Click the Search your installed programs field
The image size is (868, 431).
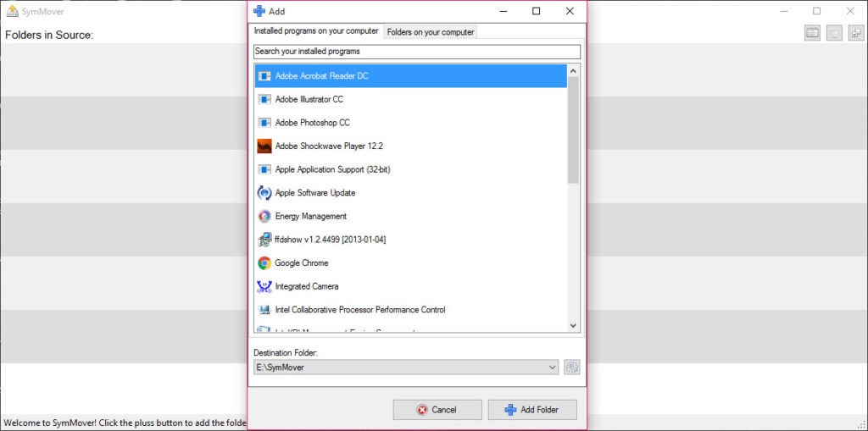(417, 52)
